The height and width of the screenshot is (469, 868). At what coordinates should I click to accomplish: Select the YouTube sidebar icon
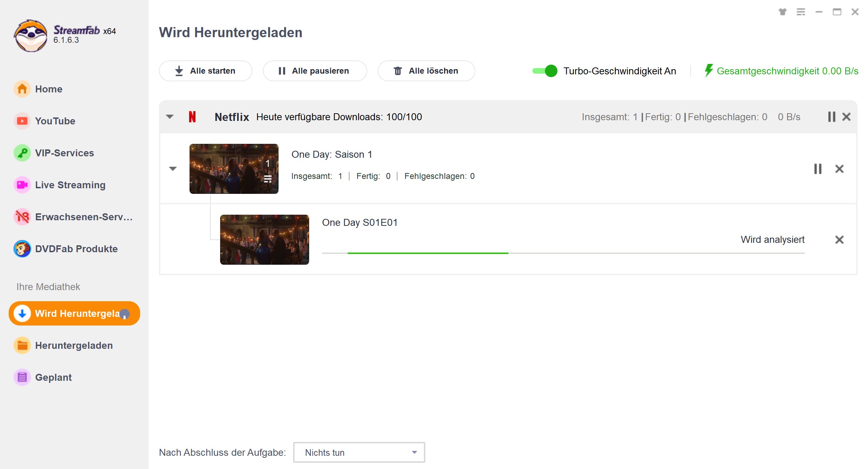tap(21, 121)
